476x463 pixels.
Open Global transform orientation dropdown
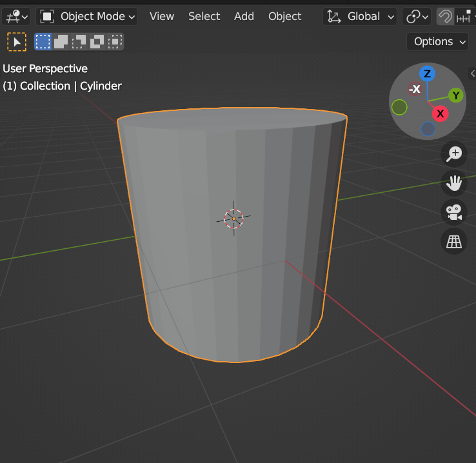tap(360, 16)
